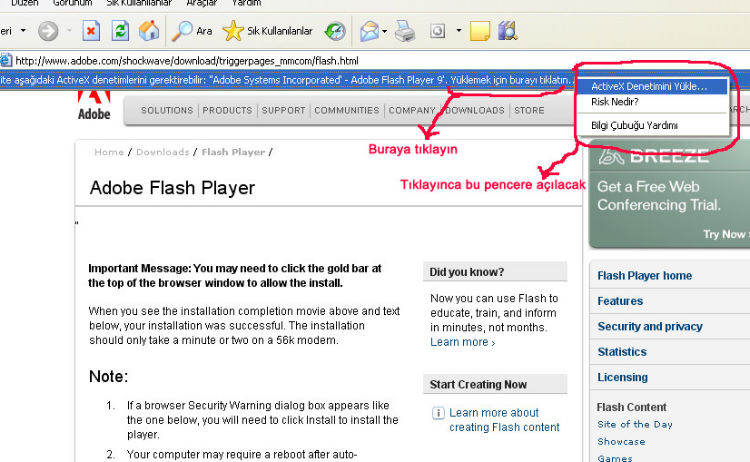This screenshot has height=462, width=750.
Task: Click the Home breadcrumb link
Action: [x=109, y=152]
